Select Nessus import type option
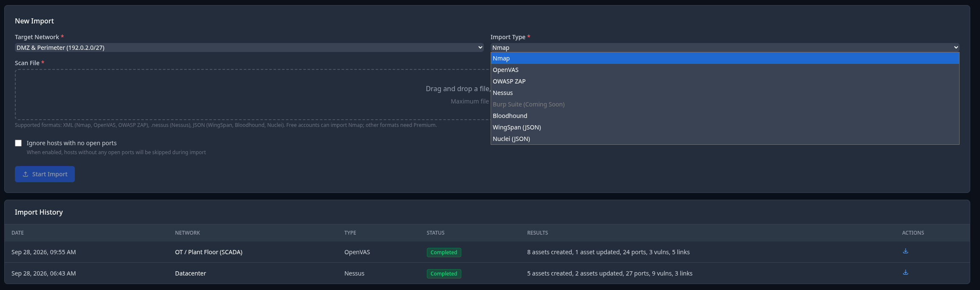The height and width of the screenshot is (290, 980). pos(725,93)
